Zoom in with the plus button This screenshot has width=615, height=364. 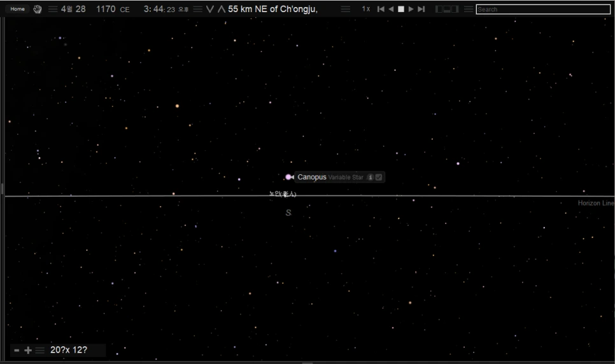28,350
